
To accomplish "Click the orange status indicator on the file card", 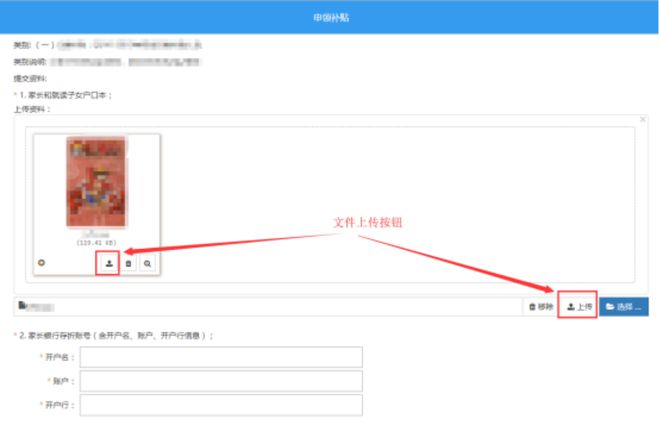I will click(x=41, y=263).
